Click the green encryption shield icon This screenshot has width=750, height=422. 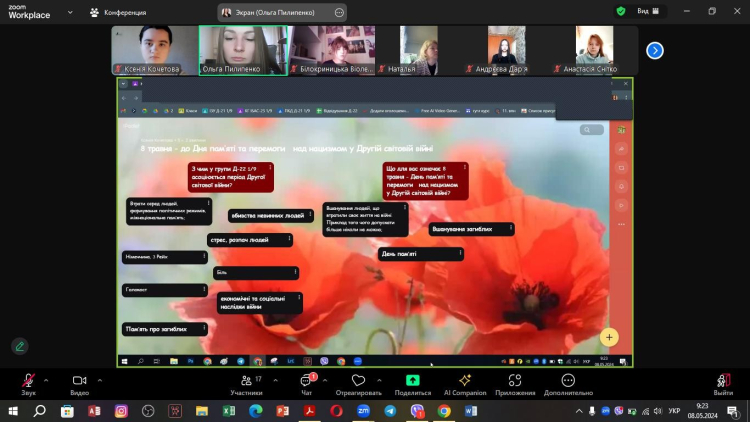tap(621, 11)
